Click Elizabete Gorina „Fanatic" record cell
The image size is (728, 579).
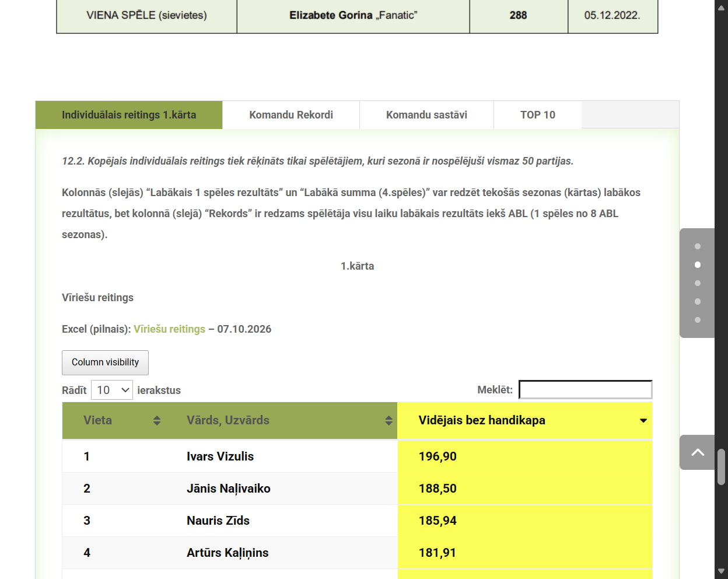click(353, 16)
